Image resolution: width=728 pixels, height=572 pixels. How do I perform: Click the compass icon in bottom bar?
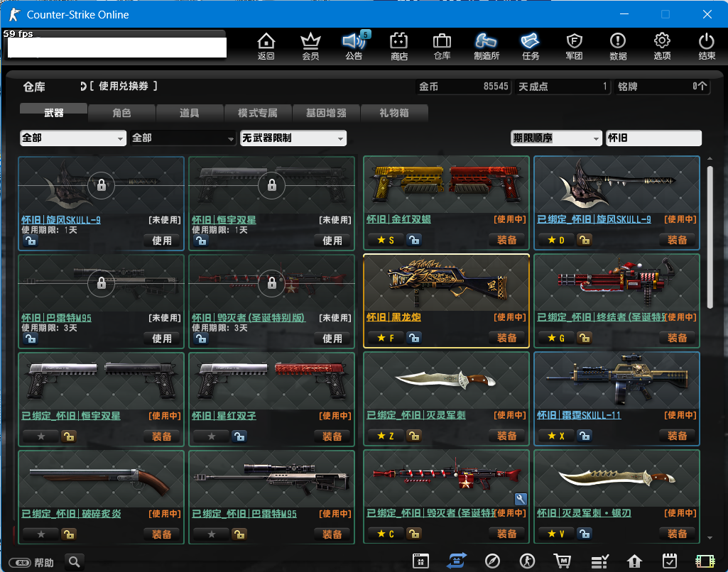[x=492, y=561]
